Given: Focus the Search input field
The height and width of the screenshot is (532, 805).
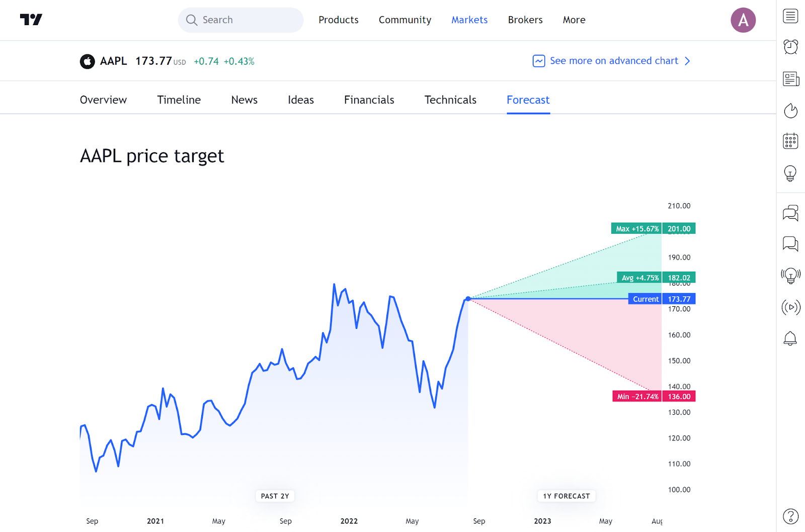Looking at the screenshot, I should 240,20.
